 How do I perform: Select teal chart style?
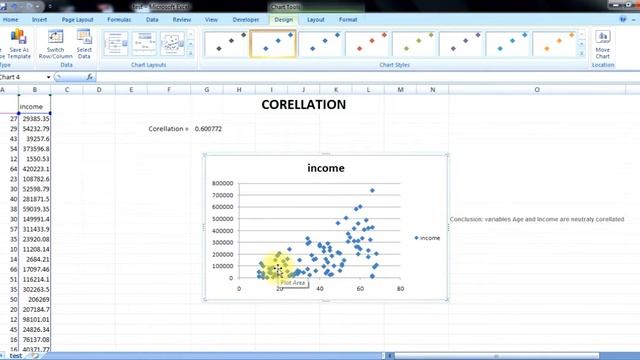pos(508,43)
